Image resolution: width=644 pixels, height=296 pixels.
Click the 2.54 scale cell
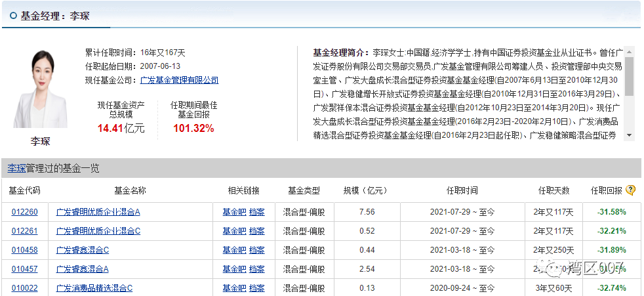coord(367,269)
